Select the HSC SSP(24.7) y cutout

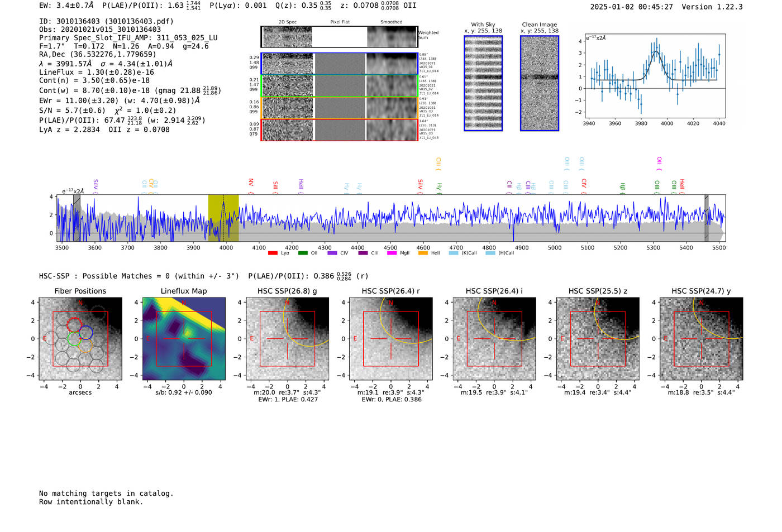pyautogui.click(x=702, y=339)
